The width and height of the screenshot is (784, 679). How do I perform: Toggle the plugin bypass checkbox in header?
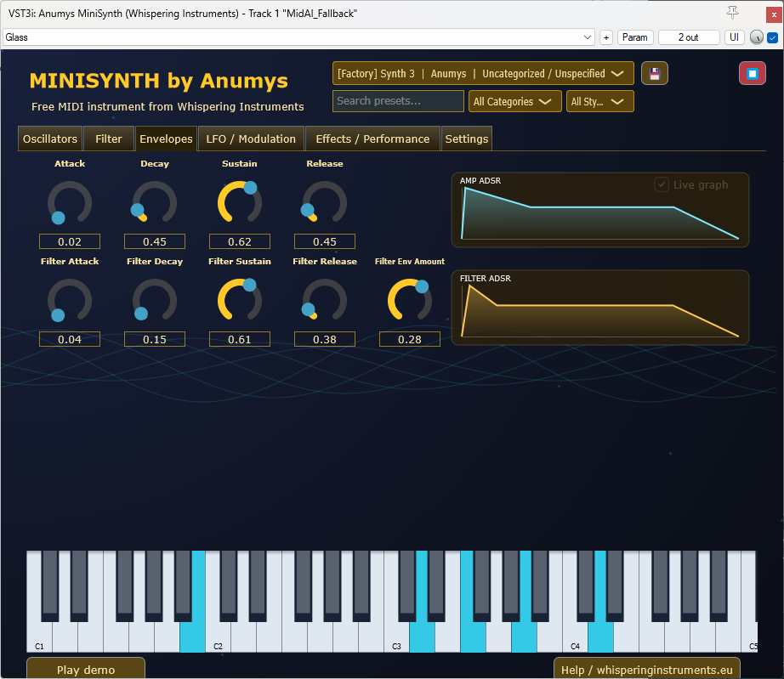tap(772, 37)
